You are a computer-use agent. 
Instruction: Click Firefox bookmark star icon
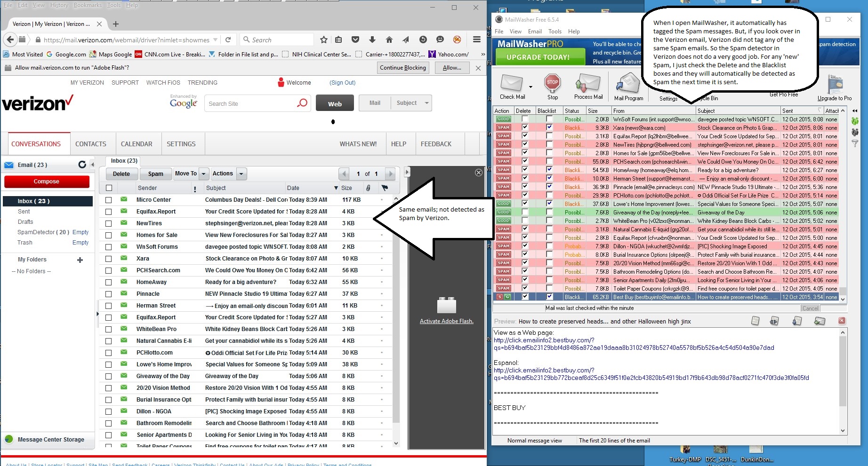coord(324,40)
